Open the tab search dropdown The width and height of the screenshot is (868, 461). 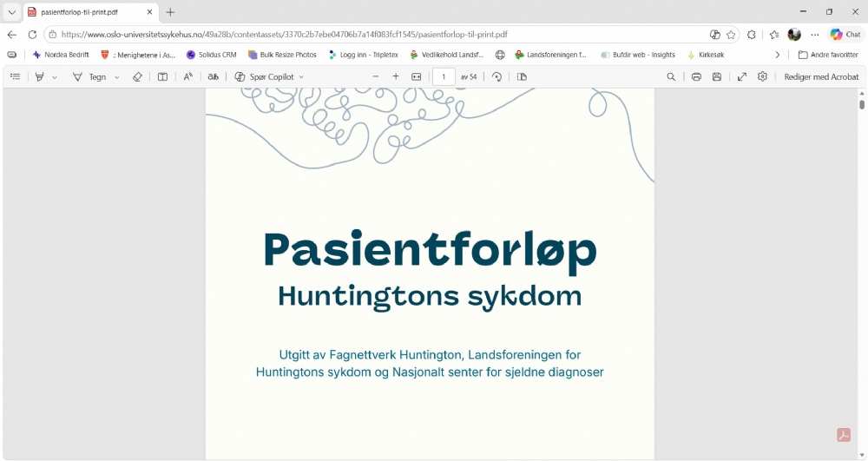tap(11, 11)
